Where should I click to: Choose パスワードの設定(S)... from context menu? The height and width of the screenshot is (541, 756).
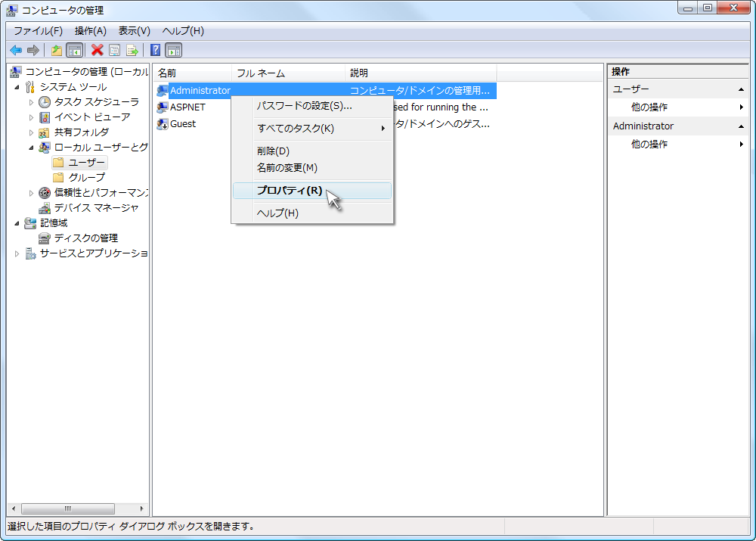pos(304,105)
